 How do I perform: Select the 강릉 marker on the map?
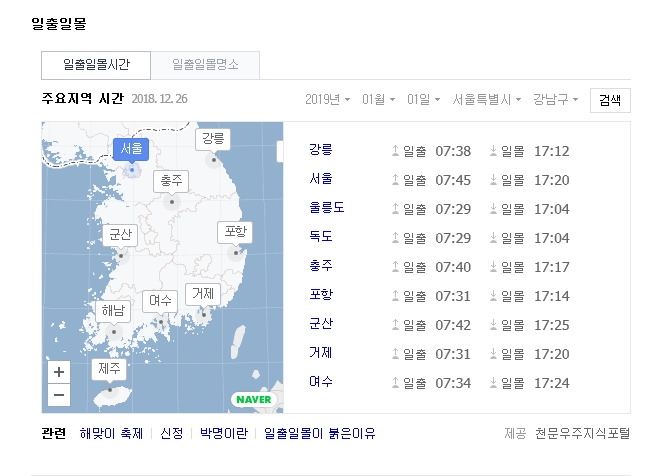click(x=213, y=139)
